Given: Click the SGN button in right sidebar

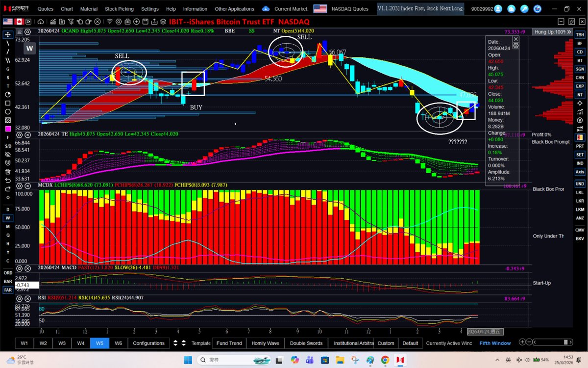Looking at the screenshot, I should 580,69.
